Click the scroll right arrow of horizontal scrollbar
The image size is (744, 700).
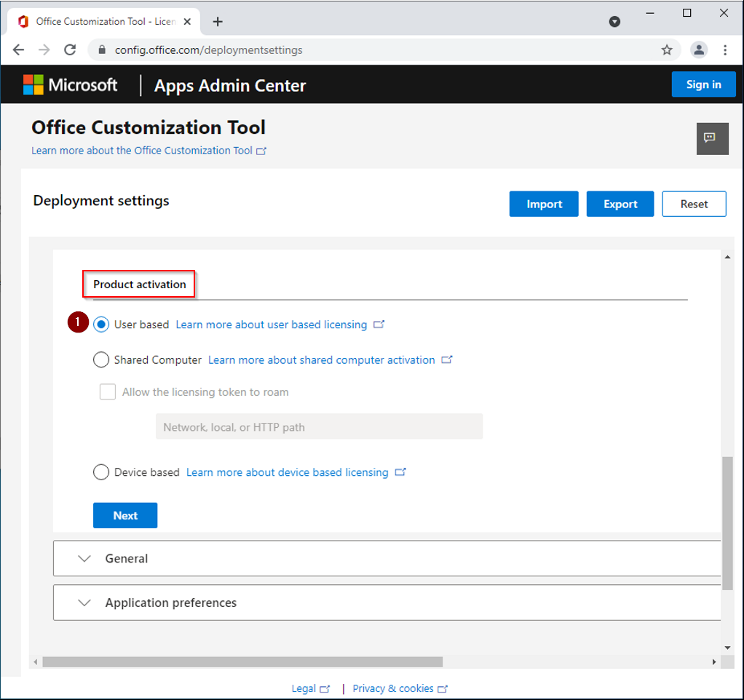pos(714,662)
